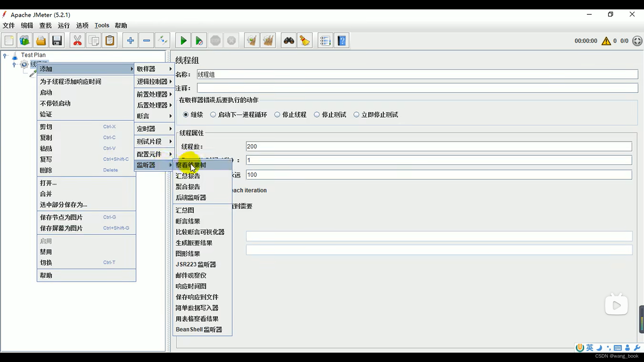Click the Reset Search icon
Viewport: 644px width, 362px height.
click(x=305, y=41)
